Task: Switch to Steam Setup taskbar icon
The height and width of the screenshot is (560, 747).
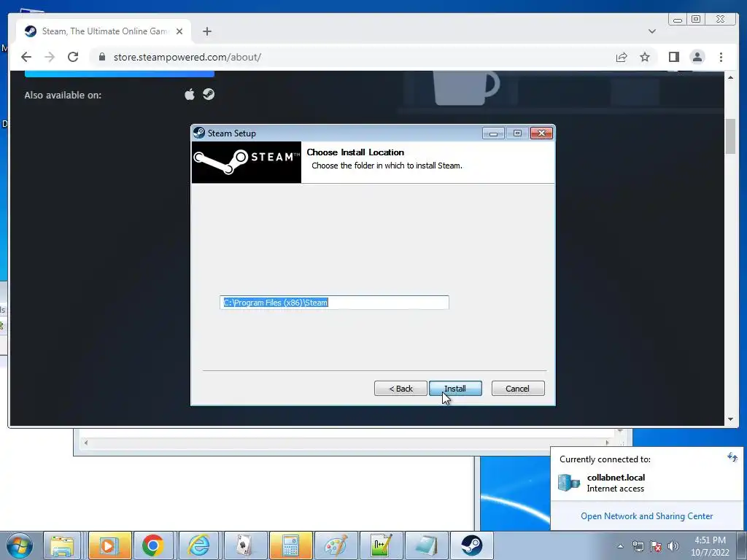Action: (x=472, y=545)
